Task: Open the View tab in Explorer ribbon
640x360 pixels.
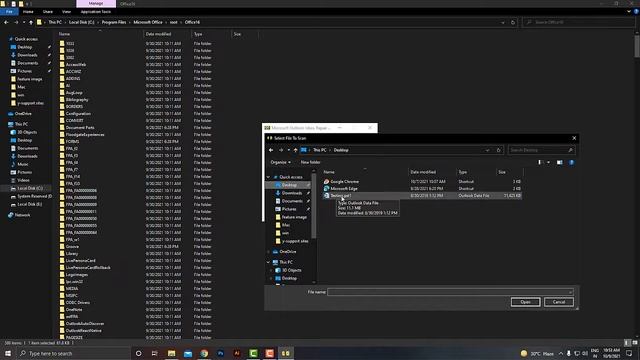Action: pos(66,12)
